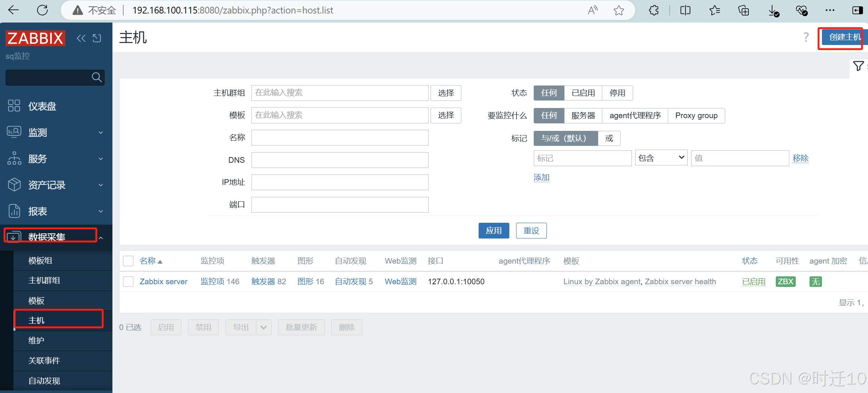Open browser collections icon
Viewport: 868px width, 393px height.
(744, 10)
